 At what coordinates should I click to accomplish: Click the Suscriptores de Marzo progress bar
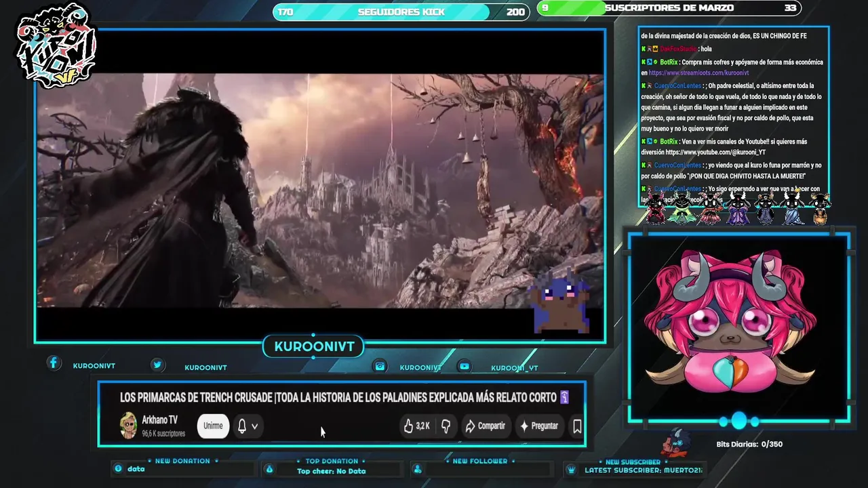click(669, 8)
